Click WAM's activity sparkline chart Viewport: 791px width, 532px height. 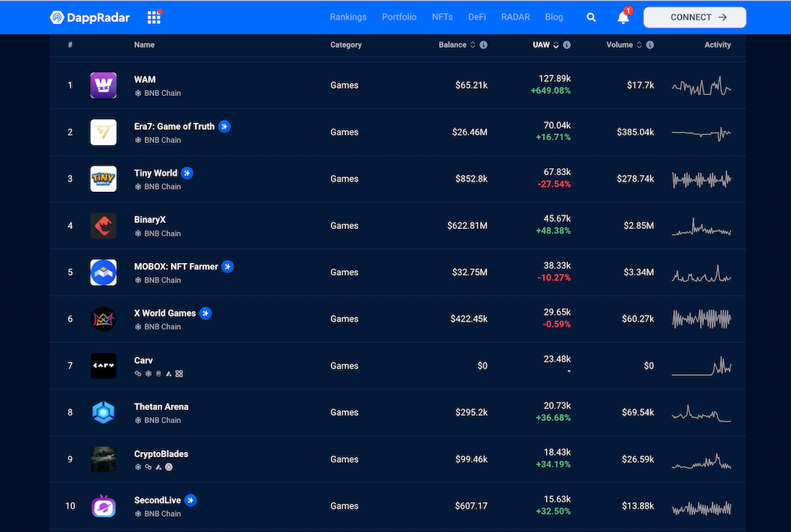701,85
